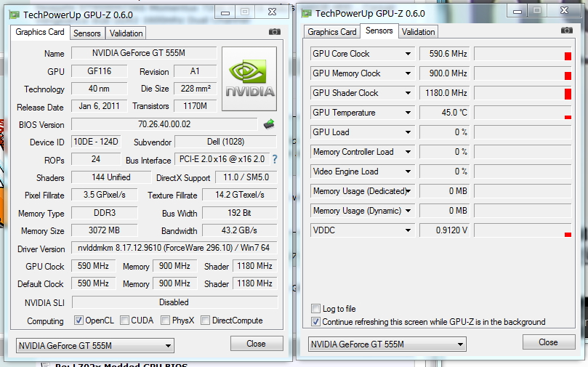Toggle the DirectCompute checkbox
The image size is (588, 367).
(x=205, y=320)
